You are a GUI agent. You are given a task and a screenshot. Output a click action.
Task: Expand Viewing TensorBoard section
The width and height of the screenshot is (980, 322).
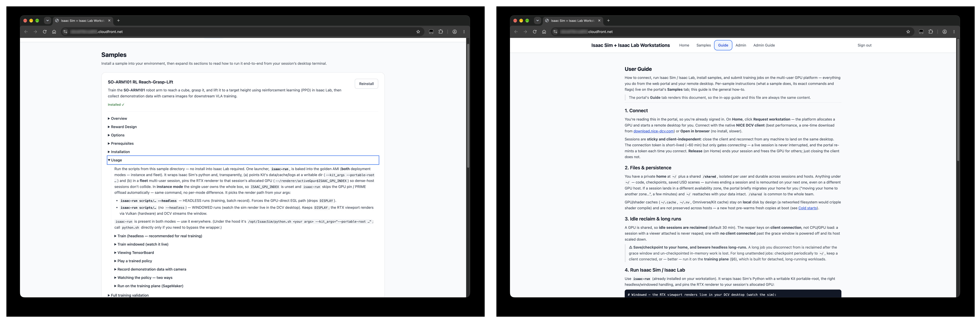click(134, 253)
